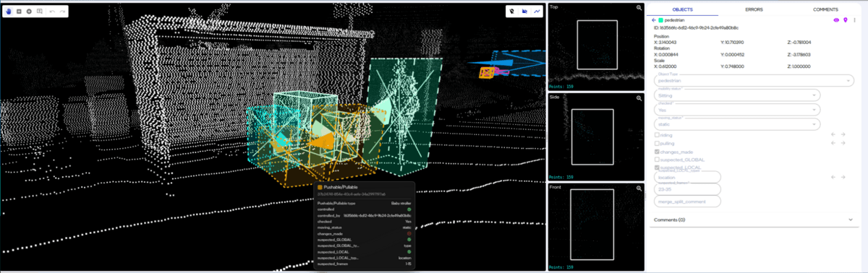Click the Scale Z value 1.000000
This screenshot has height=273, width=868.
(x=799, y=66)
